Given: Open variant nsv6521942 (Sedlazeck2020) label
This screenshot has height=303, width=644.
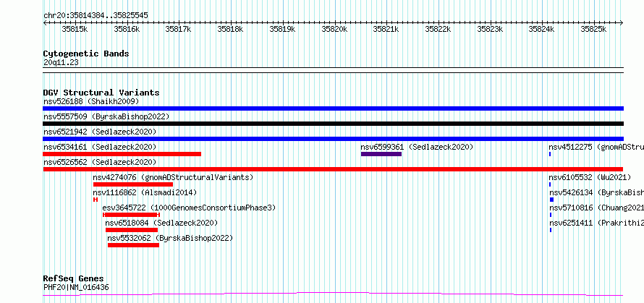Looking at the screenshot, I should (100, 132).
